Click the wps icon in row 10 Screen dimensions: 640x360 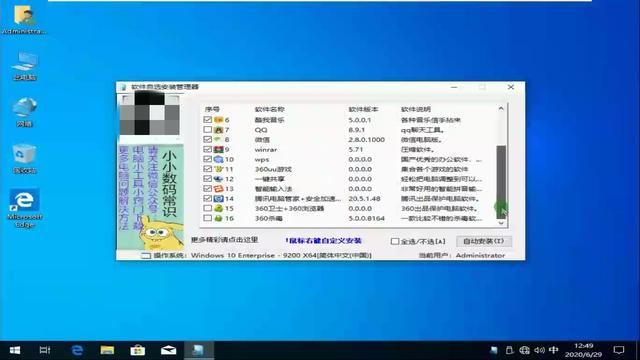click(219, 159)
